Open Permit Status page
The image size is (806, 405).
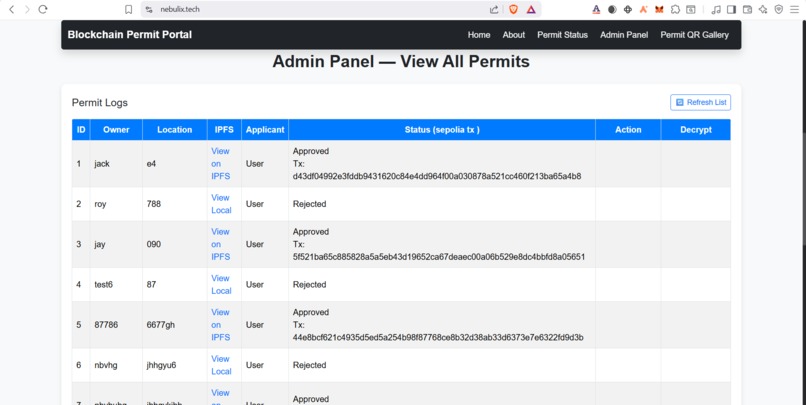[x=562, y=35]
